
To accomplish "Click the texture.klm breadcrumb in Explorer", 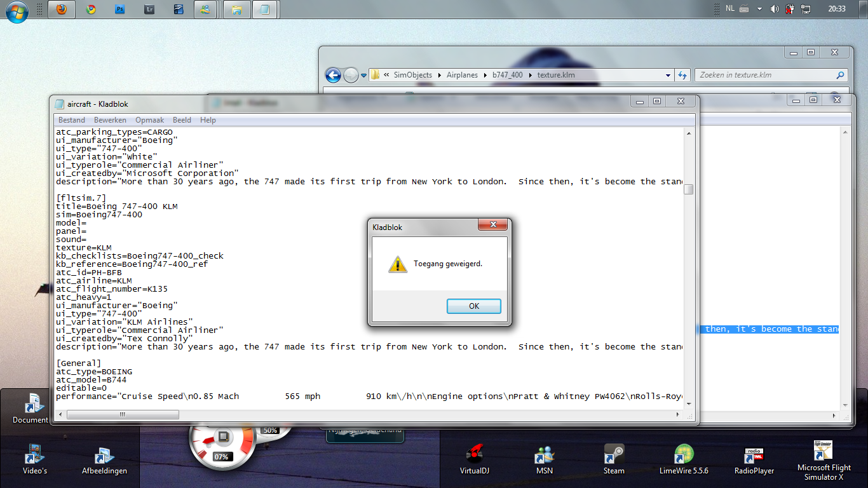I will tap(556, 75).
